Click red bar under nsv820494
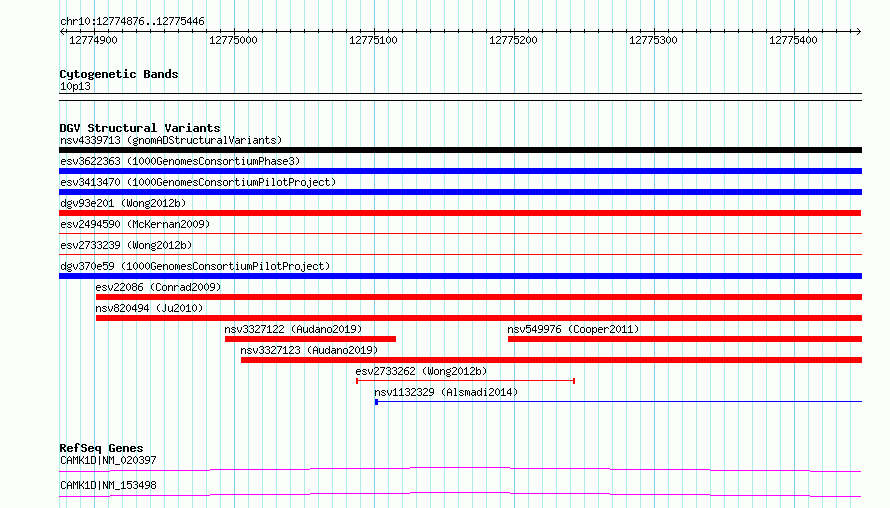 [479, 318]
